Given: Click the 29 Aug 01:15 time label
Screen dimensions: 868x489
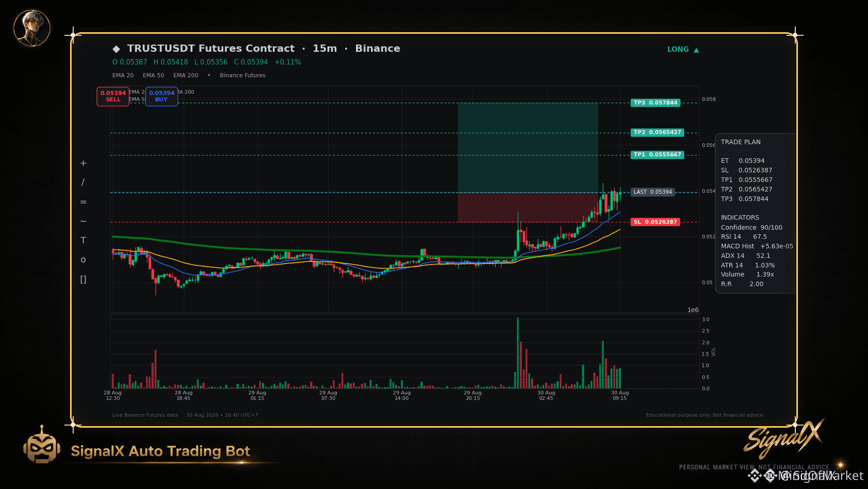Looking at the screenshot, I should point(257,395).
